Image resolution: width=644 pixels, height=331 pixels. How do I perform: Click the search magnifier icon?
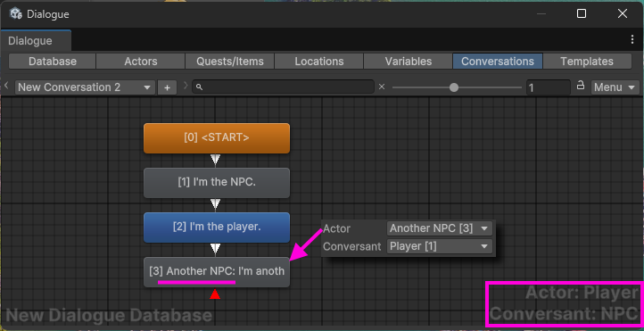click(199, 87)
